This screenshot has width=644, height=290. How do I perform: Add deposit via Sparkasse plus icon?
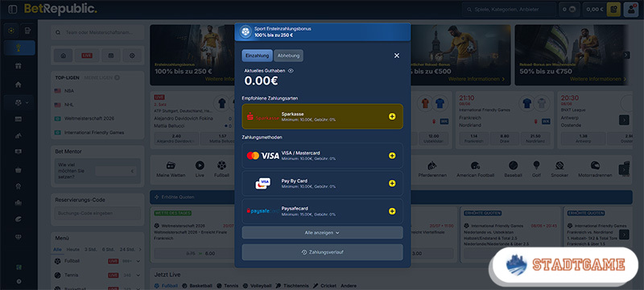coord(392,117)
